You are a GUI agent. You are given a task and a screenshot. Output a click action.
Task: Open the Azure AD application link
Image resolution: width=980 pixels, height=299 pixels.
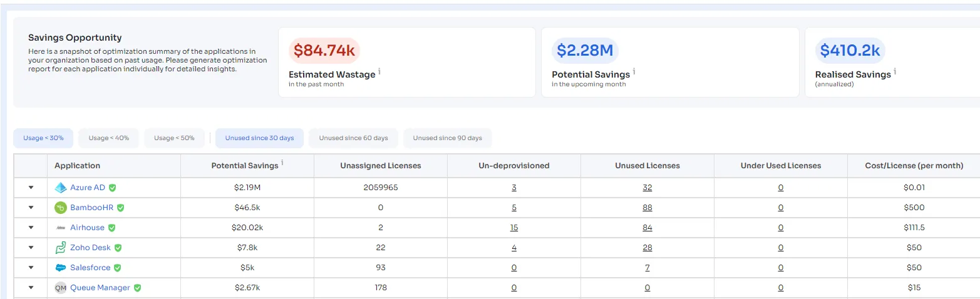click(x=88, y=188)
